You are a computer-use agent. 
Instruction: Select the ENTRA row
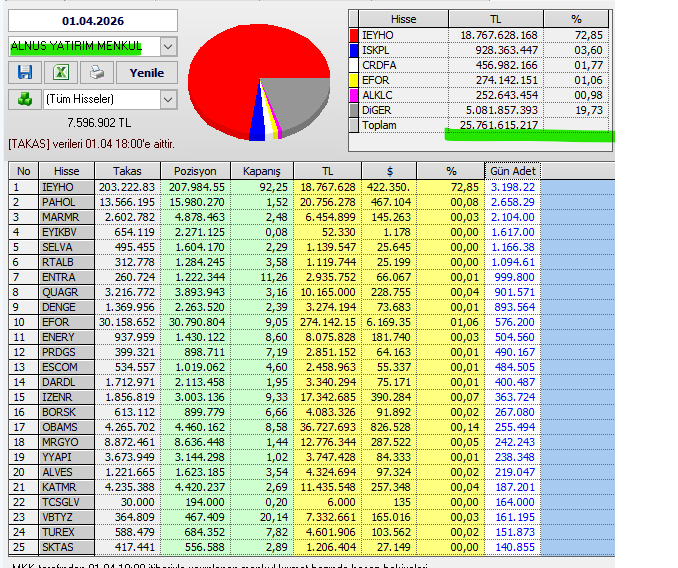click(311, 277)
